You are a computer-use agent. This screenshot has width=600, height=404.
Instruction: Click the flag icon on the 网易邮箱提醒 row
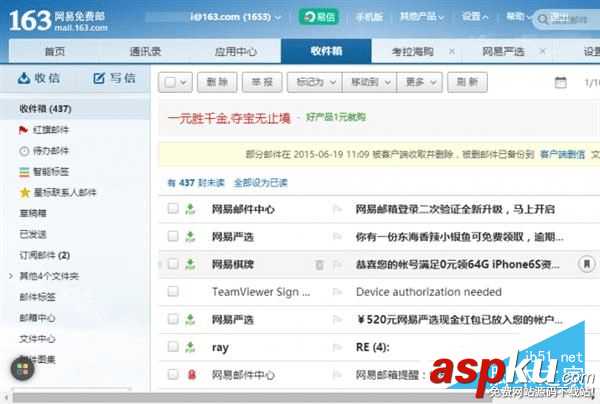point(337,375)
